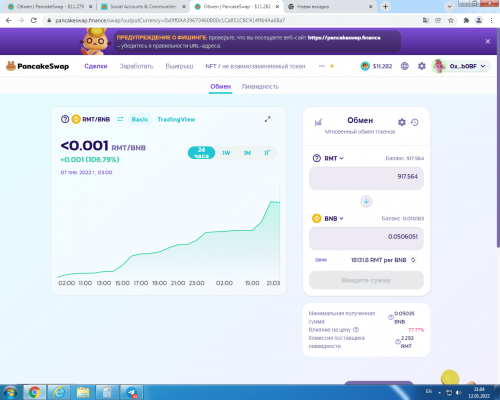Open Chrome from taskbar
The width and height of the screenshot is (500, 400).
coord(34,392)
